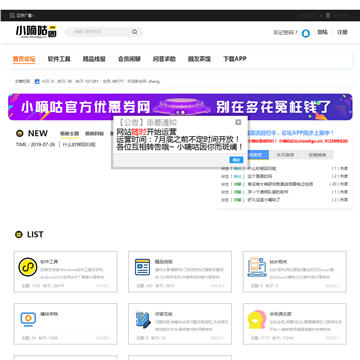
Task: Open the hot post with 2 热度
Action: click(259, 176)
